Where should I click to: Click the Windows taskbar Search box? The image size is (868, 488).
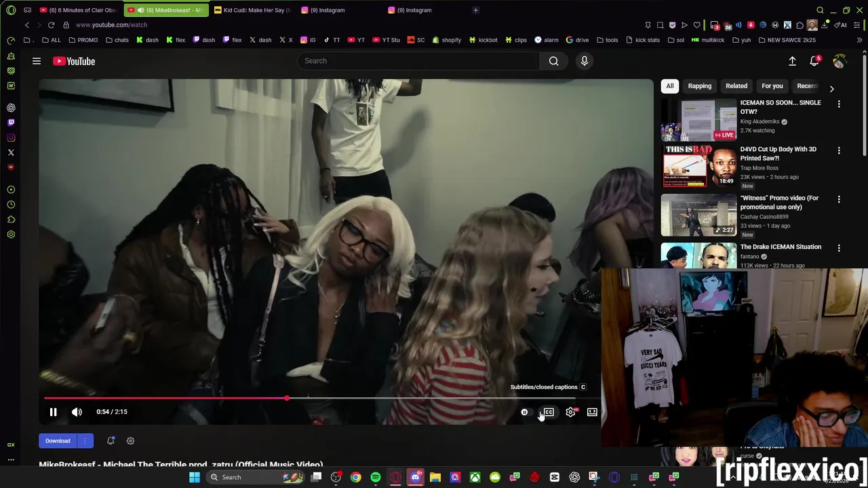256,477
